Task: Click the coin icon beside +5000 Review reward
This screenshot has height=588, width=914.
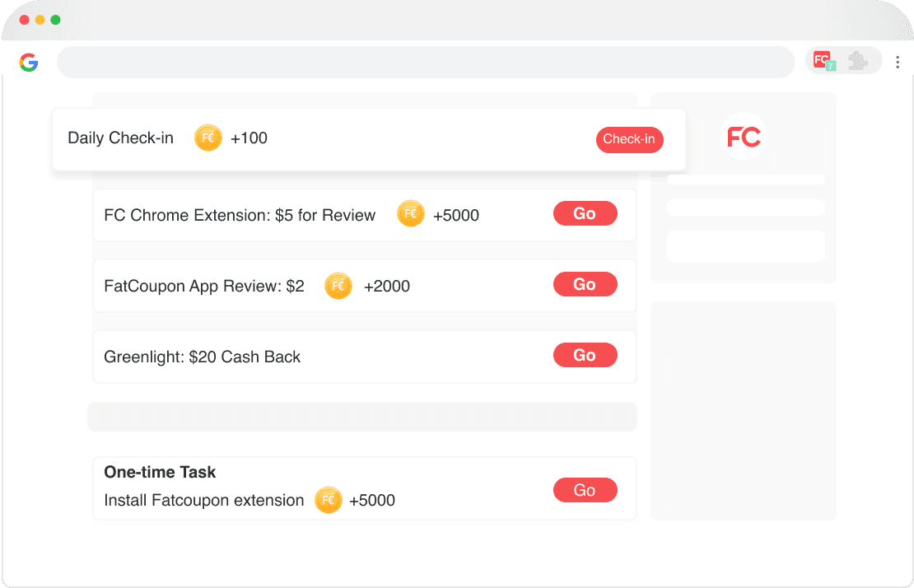Action: point(410,213)
